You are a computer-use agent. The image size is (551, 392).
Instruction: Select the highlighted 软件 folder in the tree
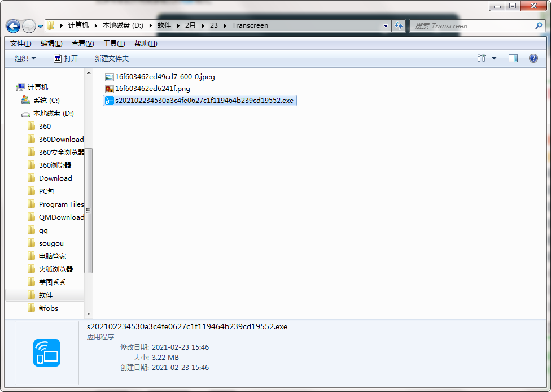(x=45, y=295)
